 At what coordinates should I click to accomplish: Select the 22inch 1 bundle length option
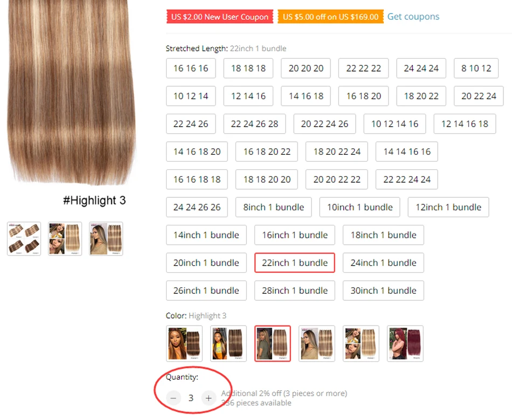pos(294,263)
